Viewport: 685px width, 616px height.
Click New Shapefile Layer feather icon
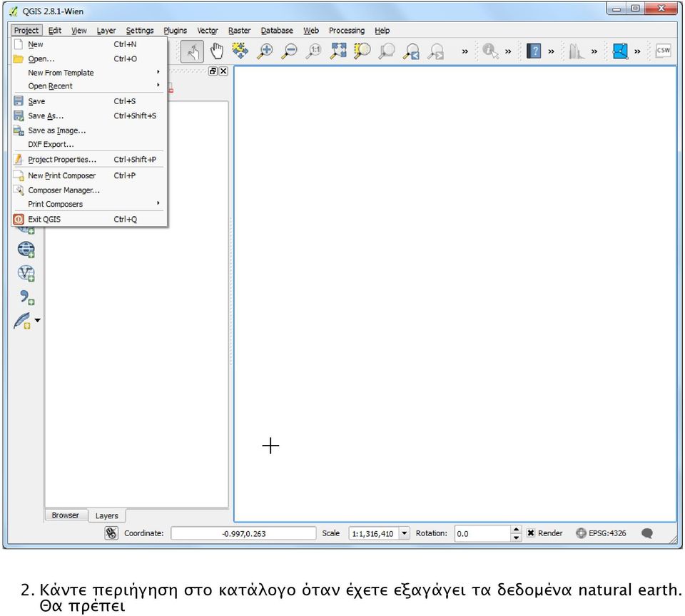click(22, 321)
